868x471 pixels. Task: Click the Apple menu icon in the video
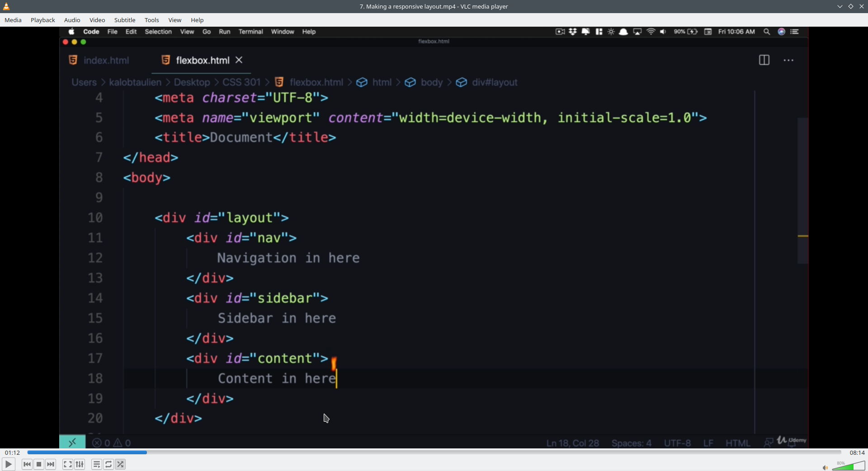[x=71, y=32]
